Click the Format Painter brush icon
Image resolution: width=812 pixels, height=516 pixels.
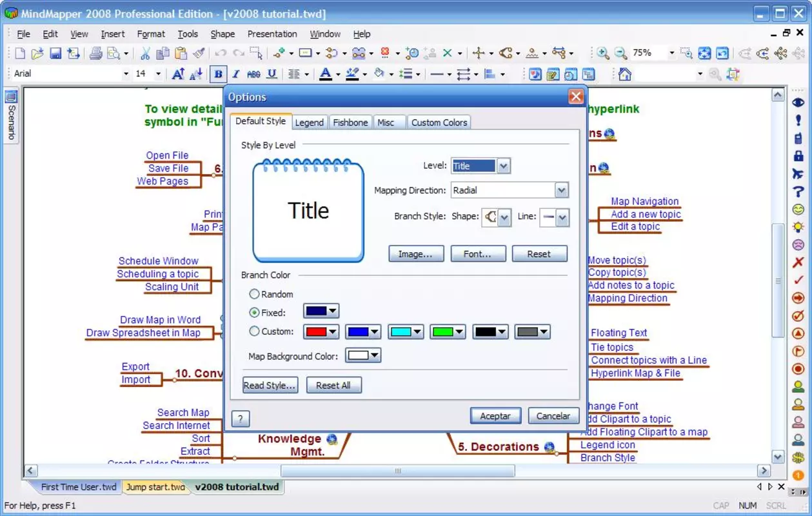tap(199, 54)
